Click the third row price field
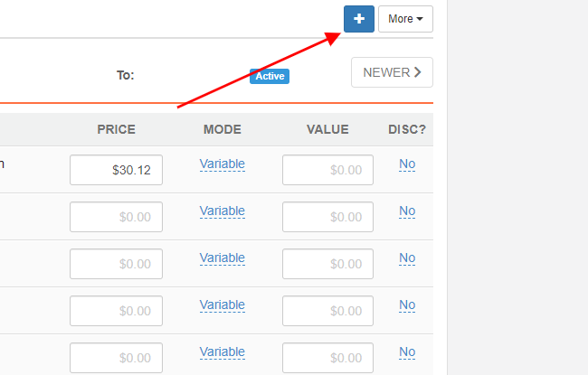Image resolution: width=588 pixels, height=375 pixels. point(117,264)
